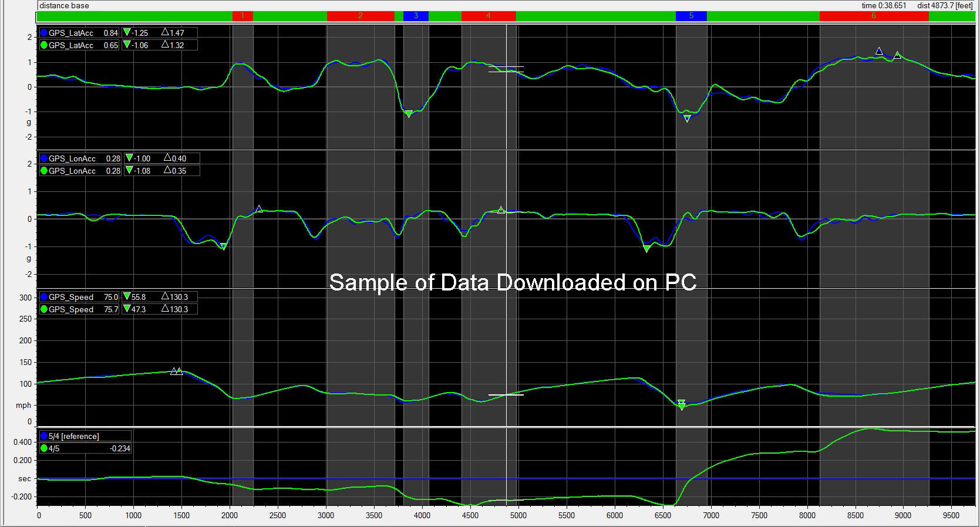This screenshot has width=980, height=527.
Task: Click the 75.7 GPS_Speed value
Action: pyautogui.click(x=110, y=309)
